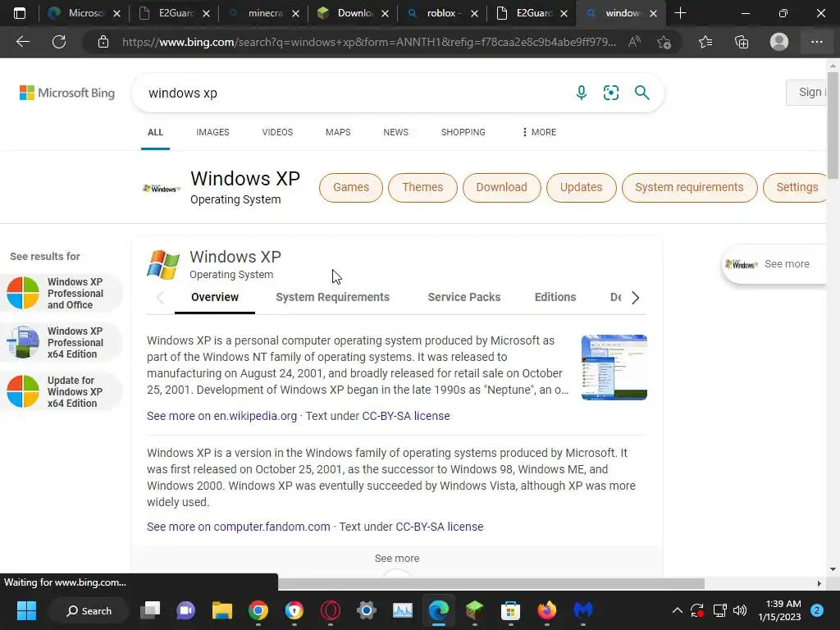Open Google Chrome from taskbar
840x630 pixels.
pos(258,610)
